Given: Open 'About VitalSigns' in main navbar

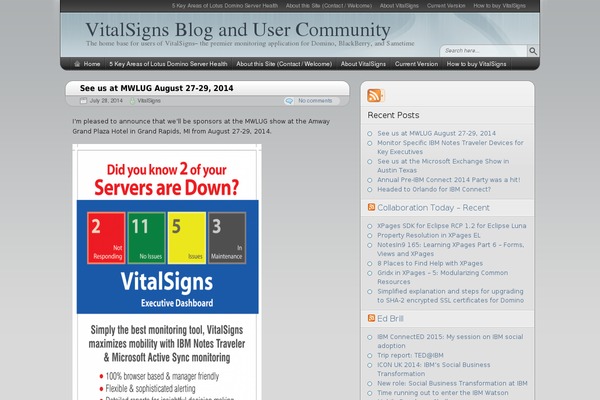Looking at the screenshot, I should point(363,64).
